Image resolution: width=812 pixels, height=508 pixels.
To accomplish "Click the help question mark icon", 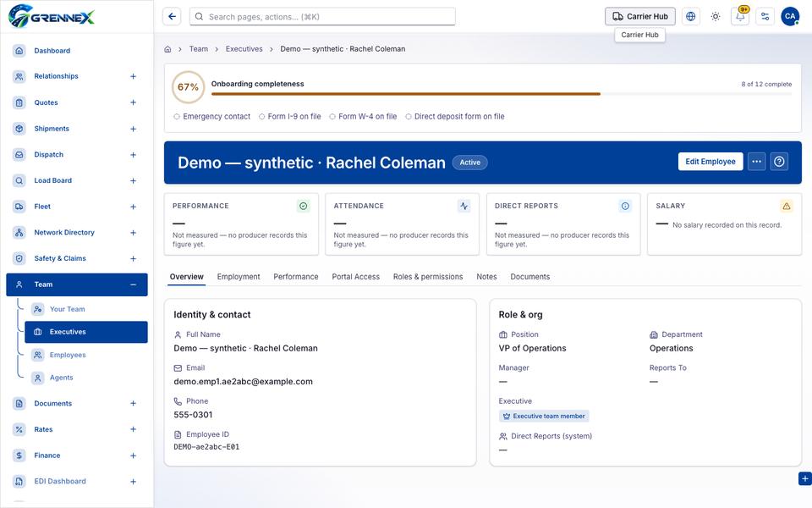I will [779, 162].
